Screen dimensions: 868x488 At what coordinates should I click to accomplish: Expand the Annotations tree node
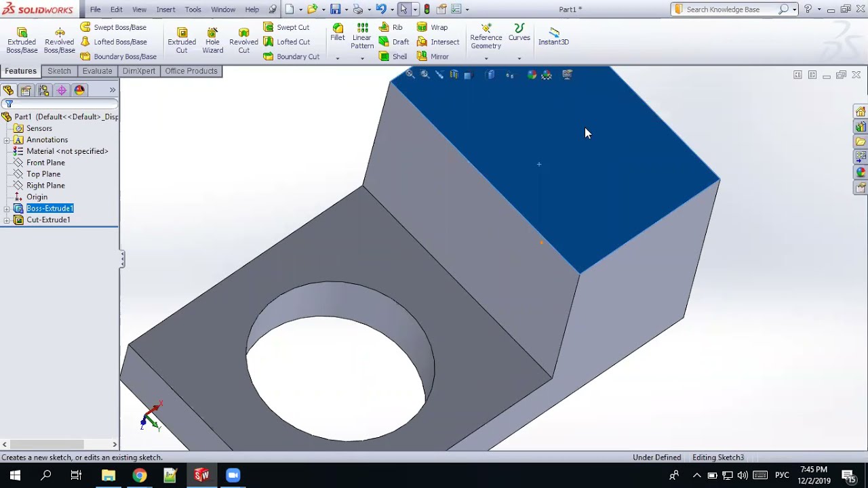click(x=6, y=140)
